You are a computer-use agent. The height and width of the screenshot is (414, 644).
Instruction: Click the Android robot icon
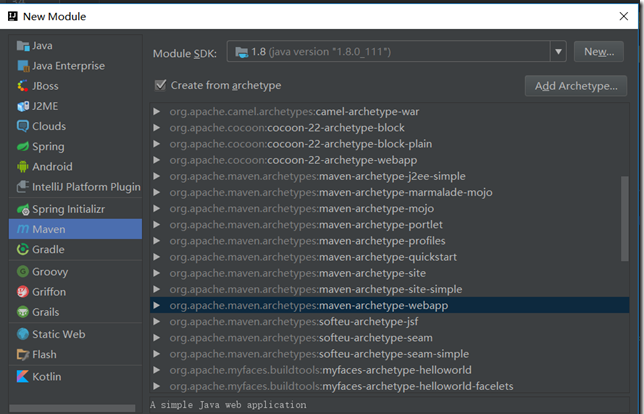click(x=23, y=166)
